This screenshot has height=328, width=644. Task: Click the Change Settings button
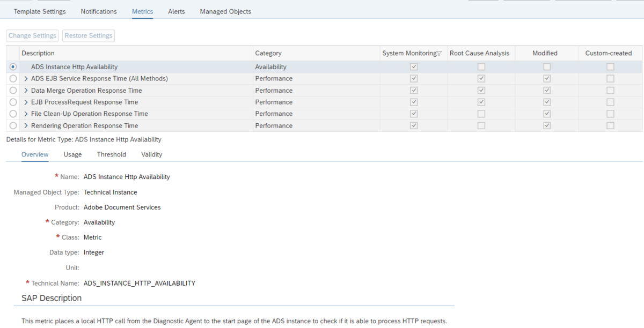tap(32, 35)
